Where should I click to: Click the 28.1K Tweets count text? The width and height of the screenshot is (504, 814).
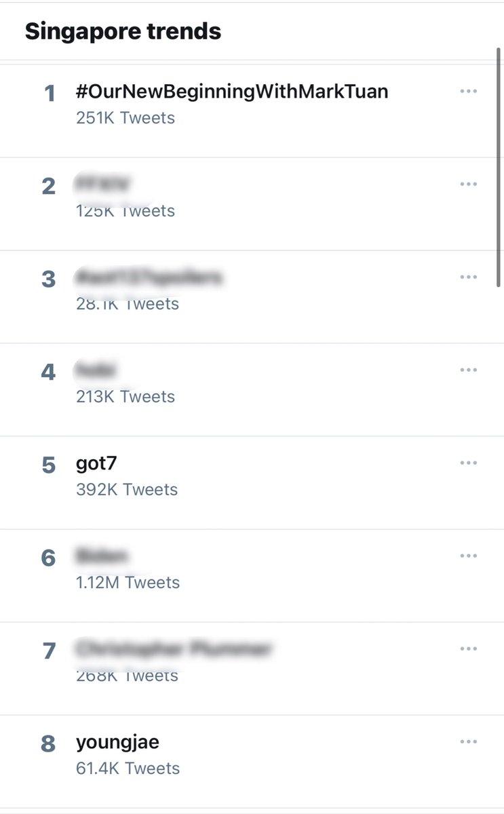pos(128,304)
